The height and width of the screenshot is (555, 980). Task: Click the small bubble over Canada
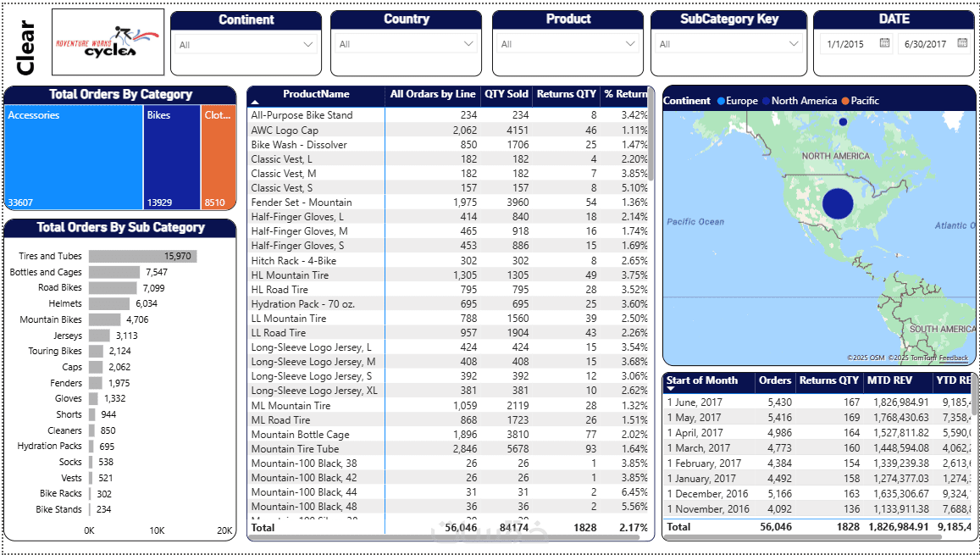[843, 122]
